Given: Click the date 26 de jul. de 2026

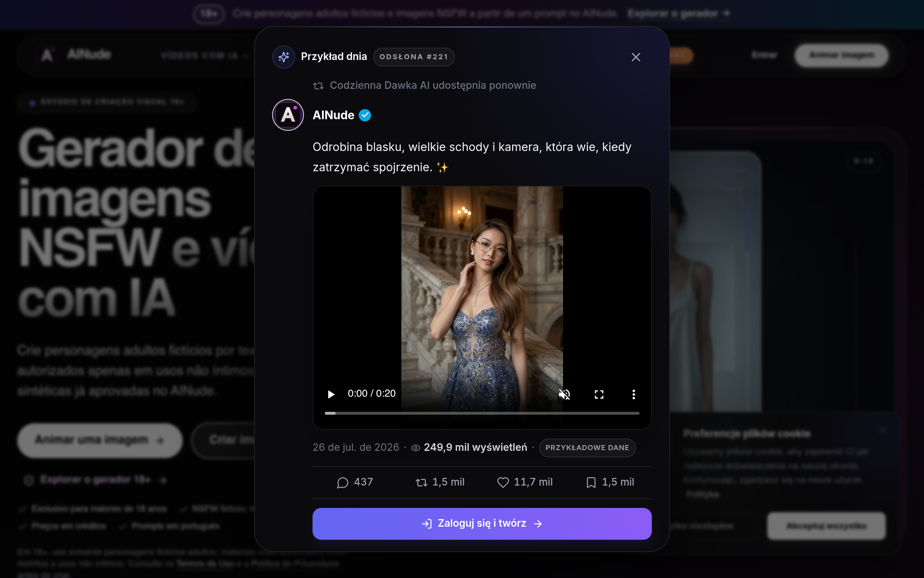Looking at the screenshot, I should coord(356,447).
